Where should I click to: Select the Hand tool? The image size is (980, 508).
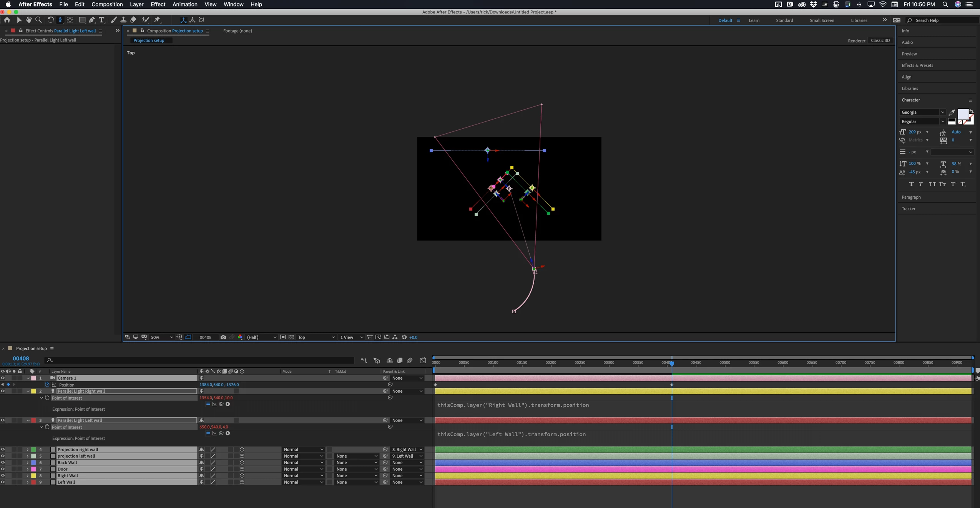click(x=29, y=20)
